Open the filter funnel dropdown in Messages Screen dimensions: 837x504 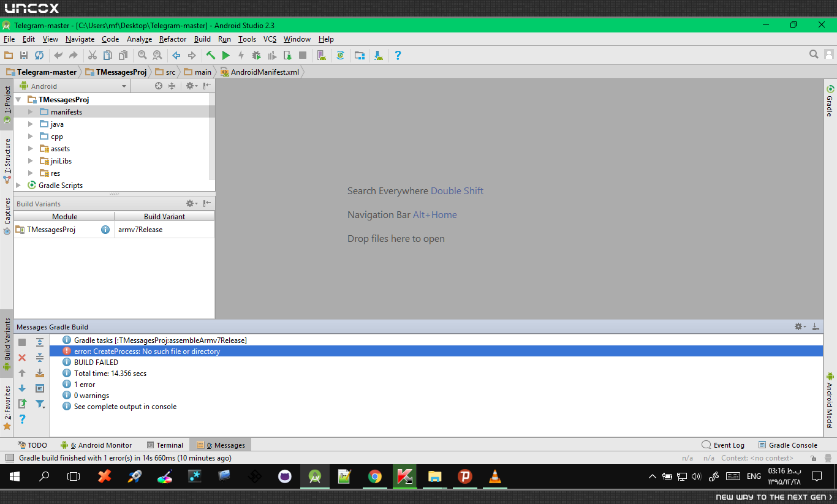40,404
